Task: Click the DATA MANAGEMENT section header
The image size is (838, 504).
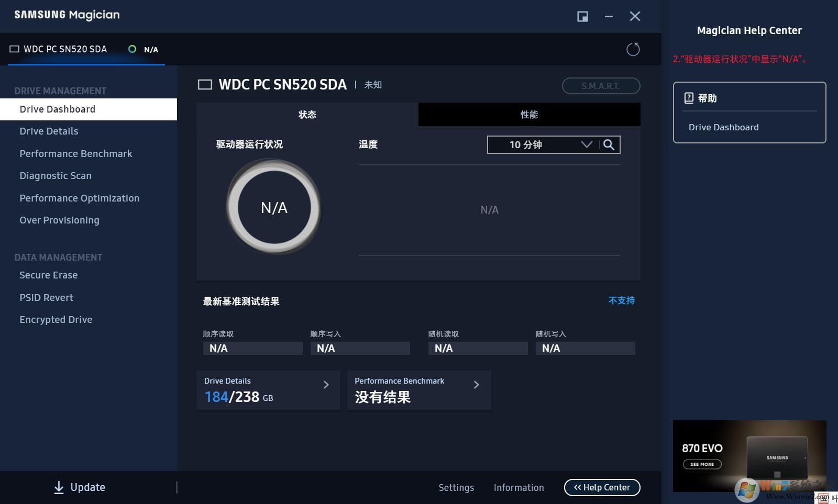Action: coord(58,257)
